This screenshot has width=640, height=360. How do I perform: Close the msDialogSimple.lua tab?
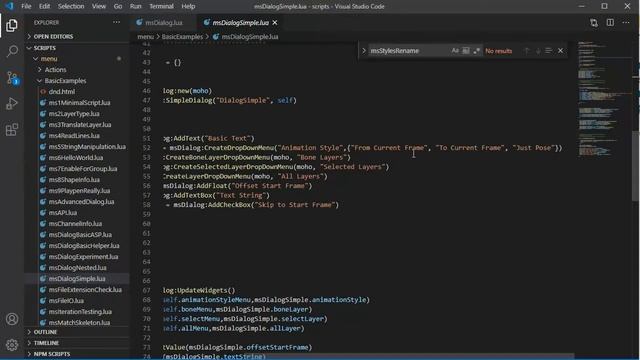pos(275,22)
